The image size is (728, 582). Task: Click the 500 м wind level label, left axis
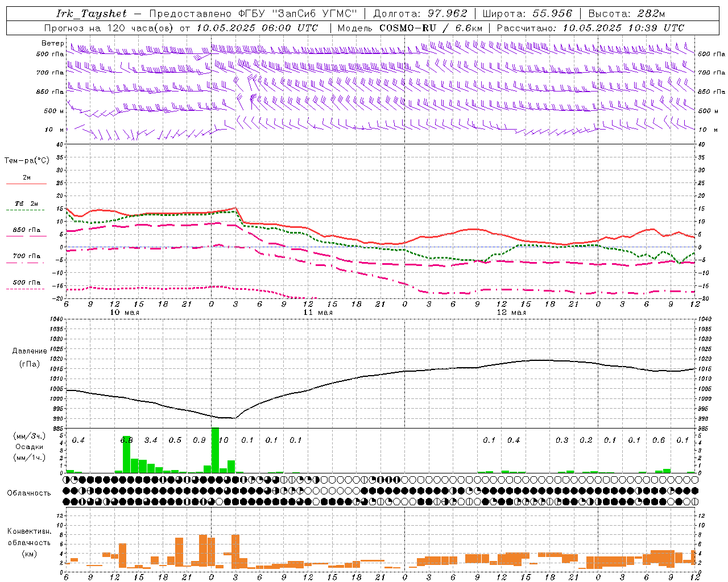(54, 111)
